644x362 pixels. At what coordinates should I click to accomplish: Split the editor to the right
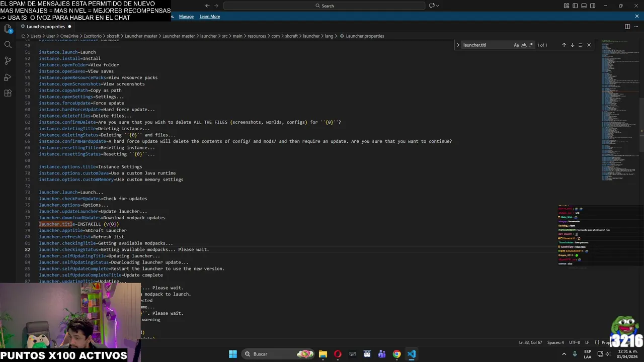click(x=627, y=26)
